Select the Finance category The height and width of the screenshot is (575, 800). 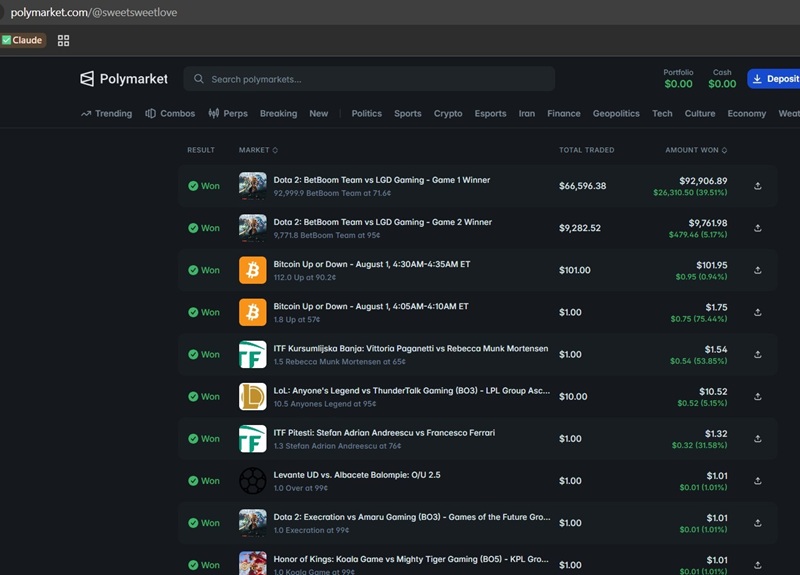pyautogui.click(x=564, y=113)
